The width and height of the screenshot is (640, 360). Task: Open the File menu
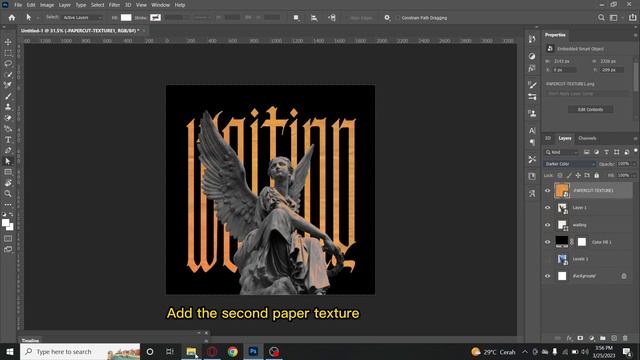pos(18,5)
